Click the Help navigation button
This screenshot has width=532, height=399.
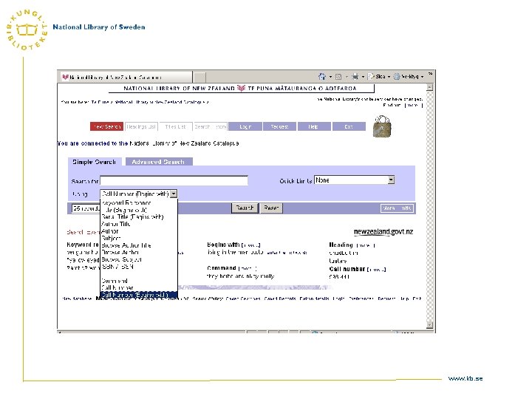[314, 126]
